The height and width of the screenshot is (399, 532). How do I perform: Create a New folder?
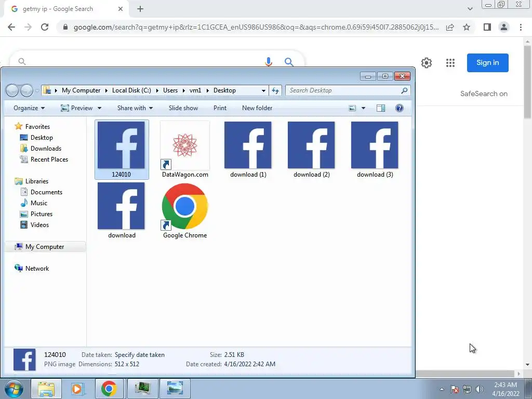point(257,108)
